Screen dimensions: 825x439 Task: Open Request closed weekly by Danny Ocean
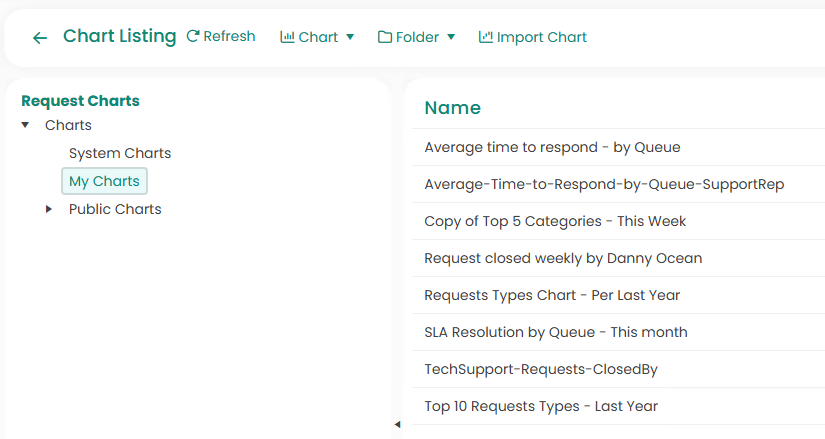click(563, 258)
